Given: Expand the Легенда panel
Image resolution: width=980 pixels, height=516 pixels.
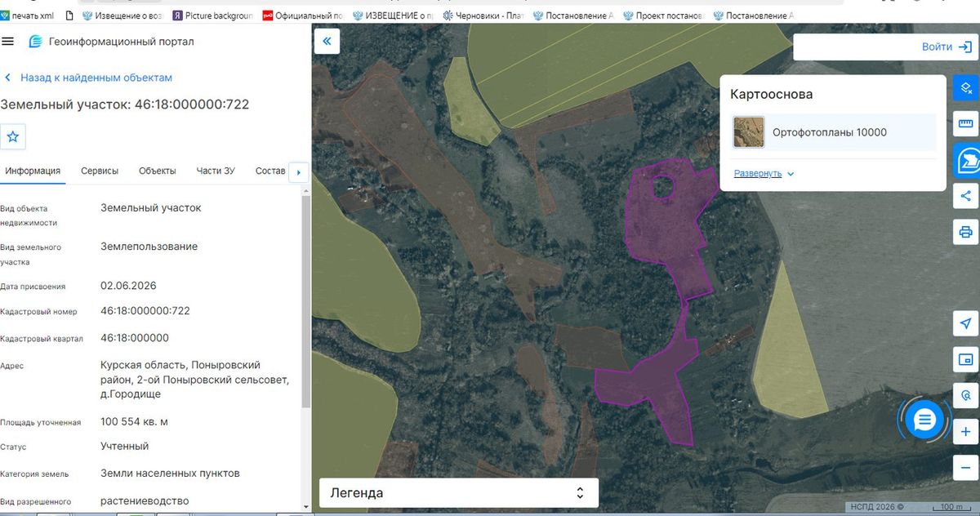Looking at the screenshot, I should (459, 493).
